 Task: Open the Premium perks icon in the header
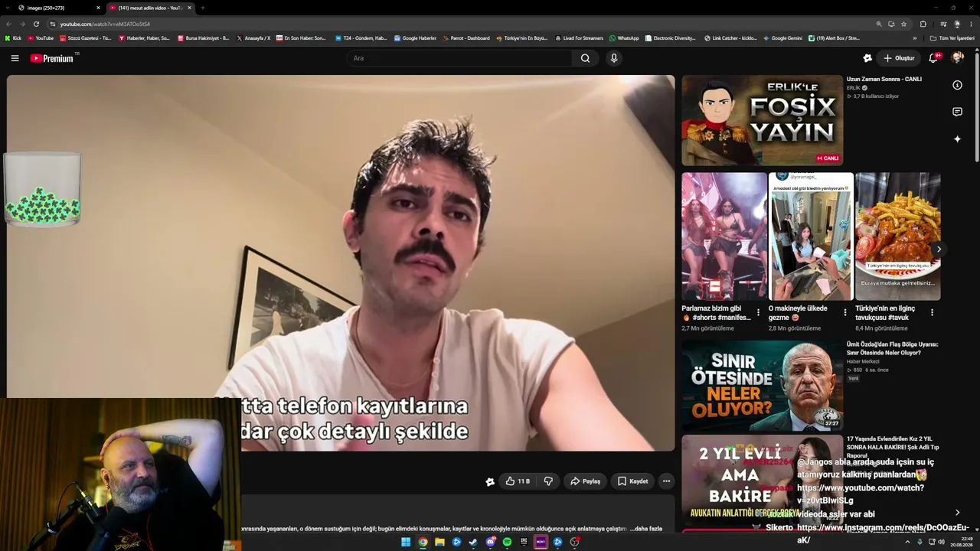pyautogui.click(x=867, y=58)
